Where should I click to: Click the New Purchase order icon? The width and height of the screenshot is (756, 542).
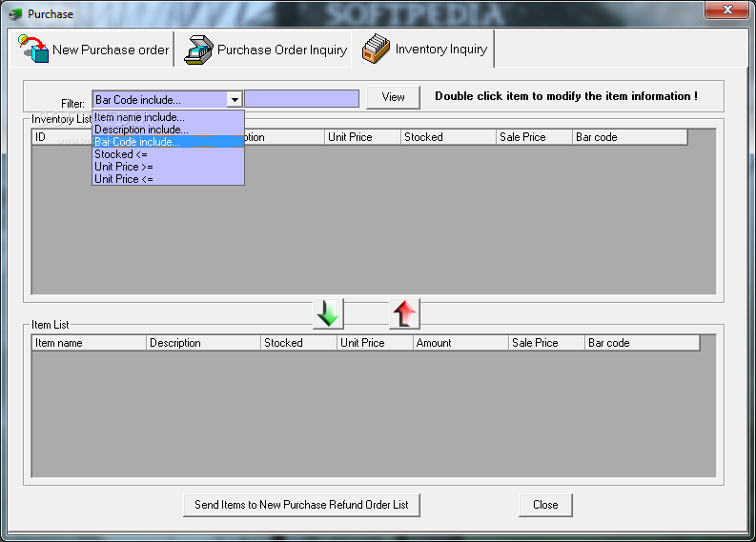pos(33,49)
